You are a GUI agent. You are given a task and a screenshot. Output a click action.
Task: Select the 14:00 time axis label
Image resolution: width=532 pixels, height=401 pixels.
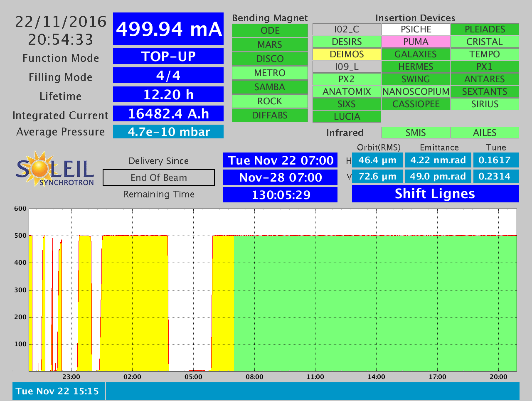pyautogui.click(x=376, y=377)
